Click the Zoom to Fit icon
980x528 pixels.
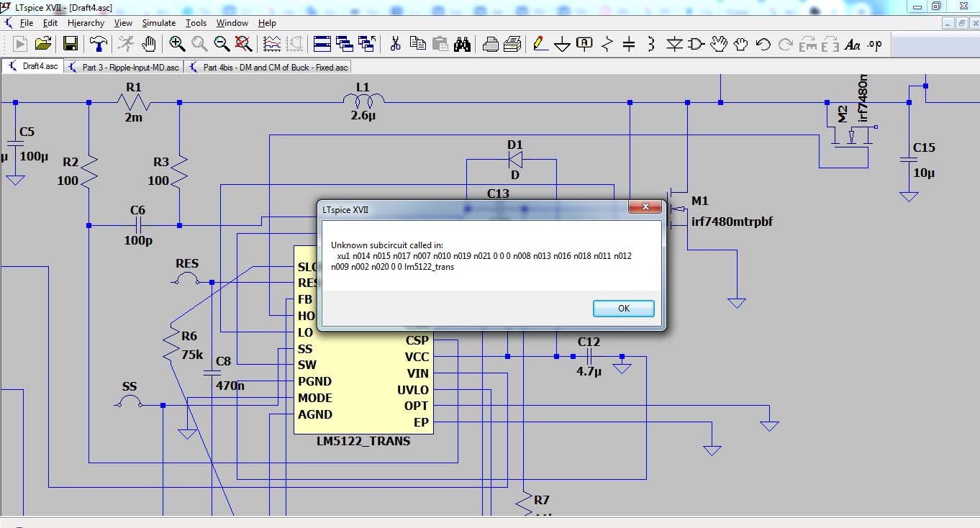coord(244,44)
